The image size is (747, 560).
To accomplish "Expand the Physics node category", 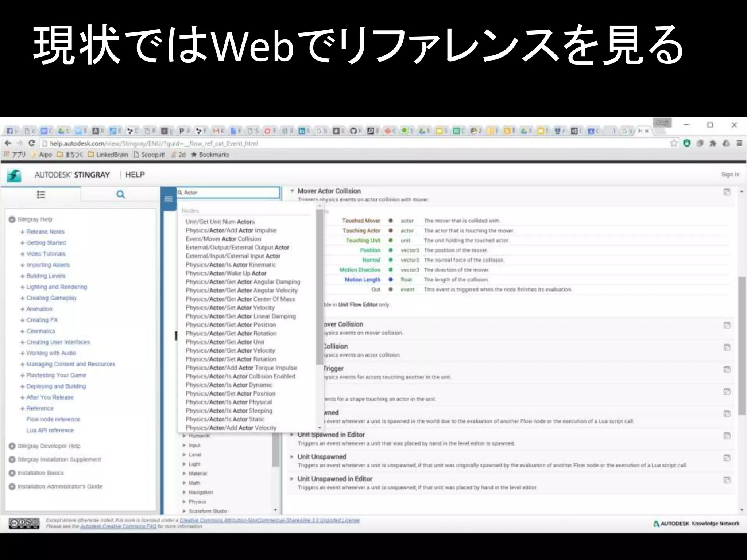I will pos(185,502).
